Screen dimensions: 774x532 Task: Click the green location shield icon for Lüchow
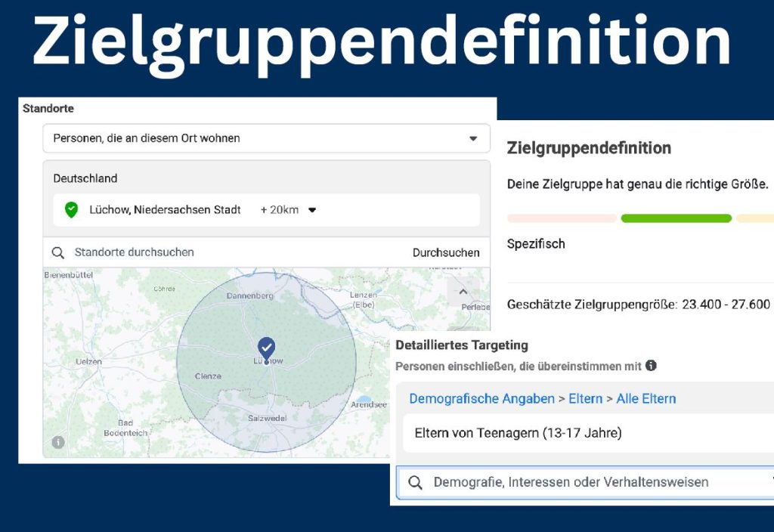point(71,210)
